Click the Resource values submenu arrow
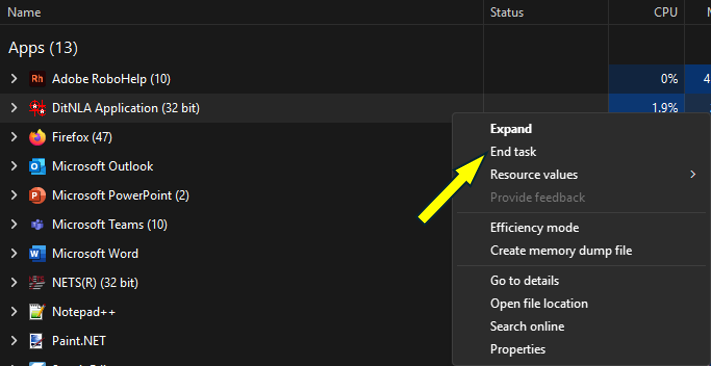Screen dimensions: 711x366 tap(692, 175)
